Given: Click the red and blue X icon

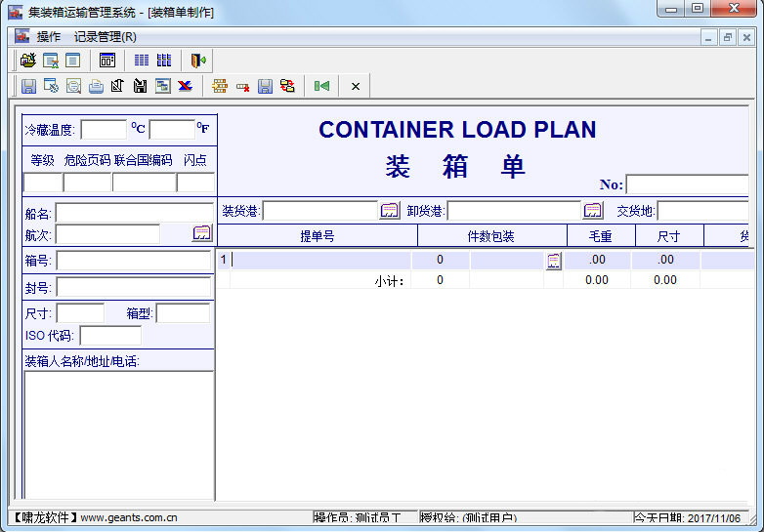Looking at the screenshot, I should pyautogui.click(x=186, y=86).
